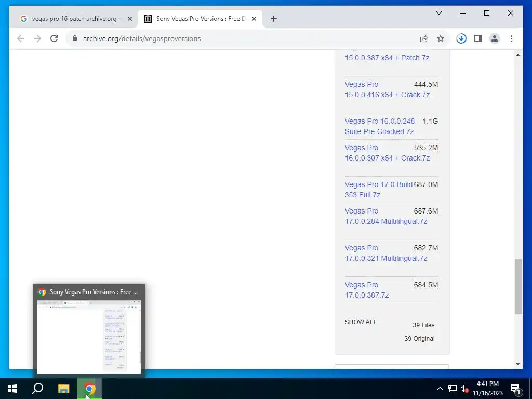
Task: Open Chrome three-dot menu
Action: point(511,38)
